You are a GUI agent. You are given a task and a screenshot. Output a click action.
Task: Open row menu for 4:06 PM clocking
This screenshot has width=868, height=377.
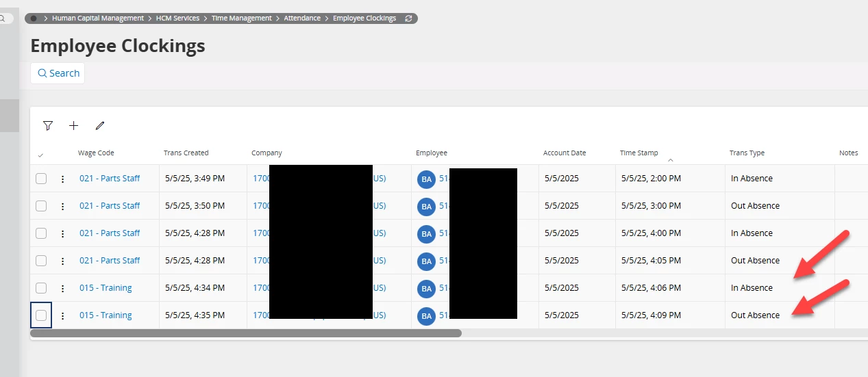coord(62,288)
